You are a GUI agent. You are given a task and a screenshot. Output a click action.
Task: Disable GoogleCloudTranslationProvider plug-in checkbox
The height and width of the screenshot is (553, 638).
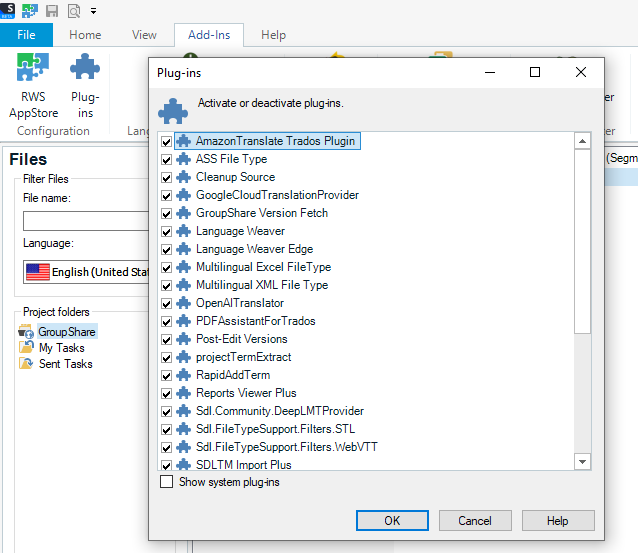pyautogui.click(x=166, y=196)
